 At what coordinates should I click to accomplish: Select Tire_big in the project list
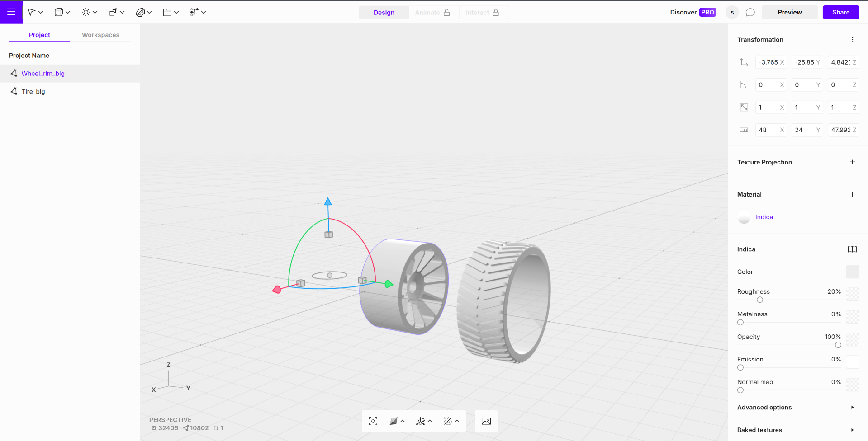click(70, 91)
